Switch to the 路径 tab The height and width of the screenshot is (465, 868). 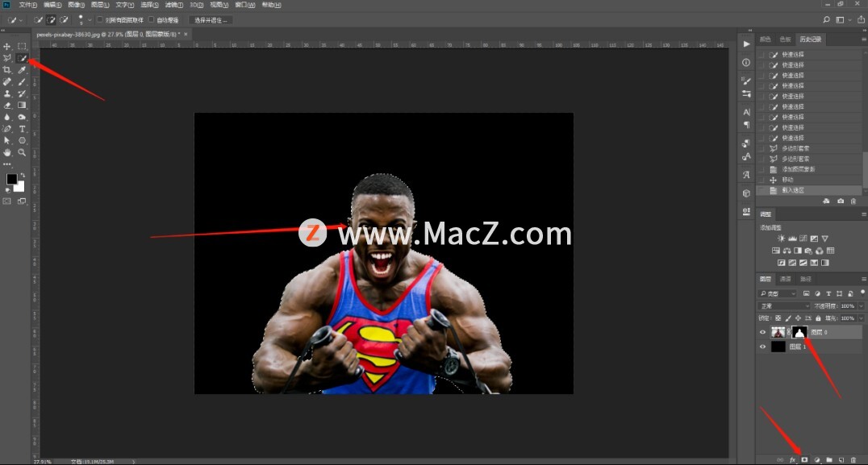click(x=805, y=279)
